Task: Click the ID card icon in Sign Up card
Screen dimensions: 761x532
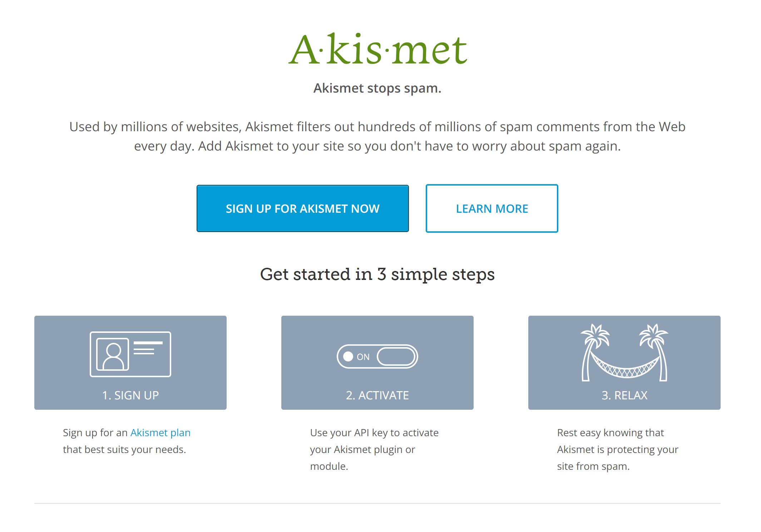Action: (x=130, y=354)
